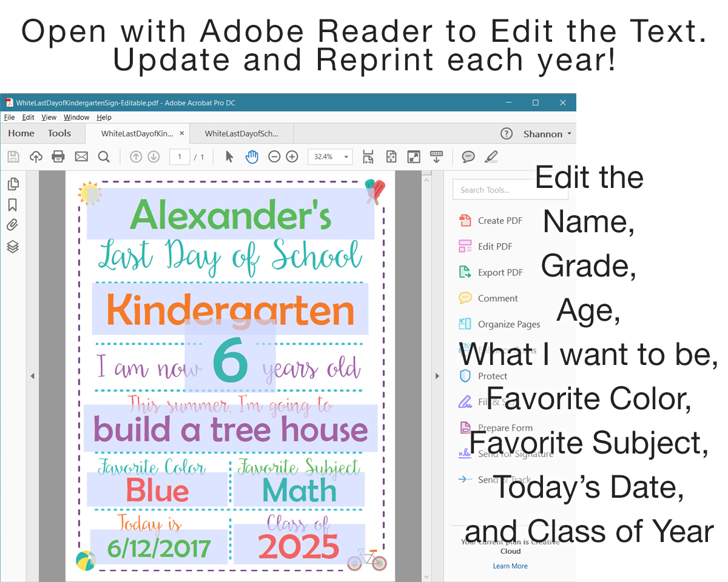728x582 pixels.
Task: Click the Fit One Full Page icon
Action: coord(391,157)
